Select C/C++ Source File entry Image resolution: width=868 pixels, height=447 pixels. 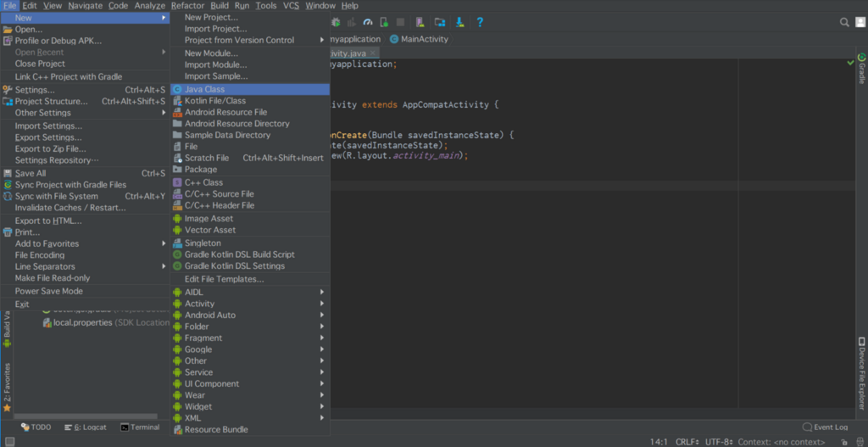pyautogui.click(x=250, y=194)
